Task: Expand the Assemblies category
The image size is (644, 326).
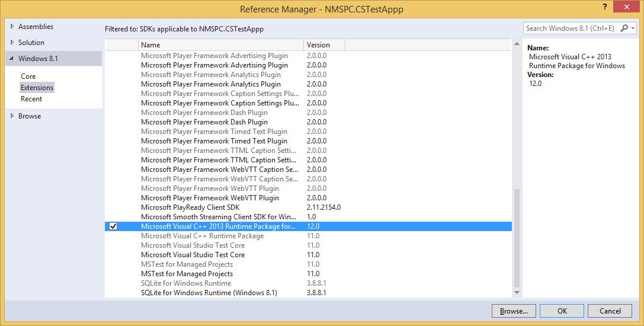Action: tap(12, 26)
